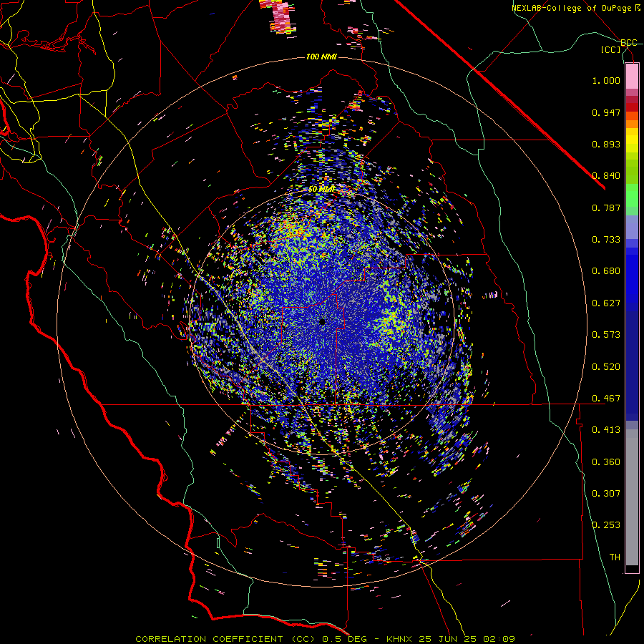Screen dimensions: 644x644
Task: Select the 0.307 scale value
Action: (x=606, y=494)
